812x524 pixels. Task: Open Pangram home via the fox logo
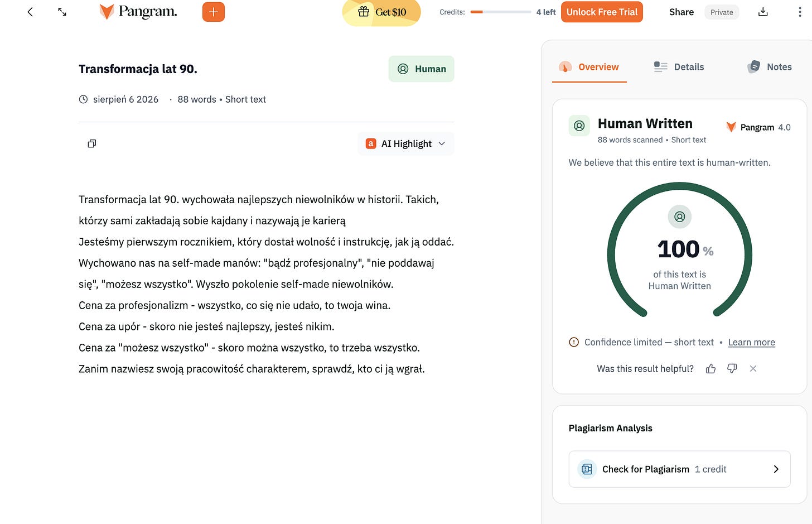point(138,12)
